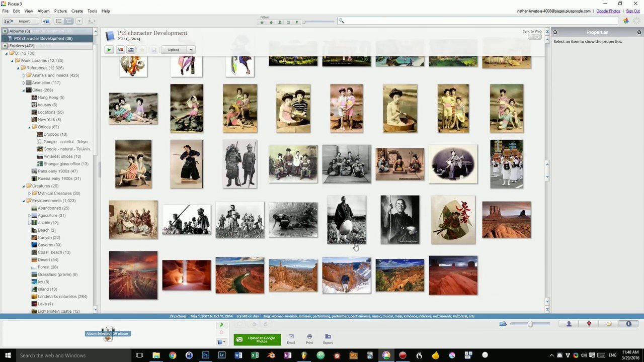644x362 pixels.
Task: Filter to show photos with faces
Action: click(280, 22)
